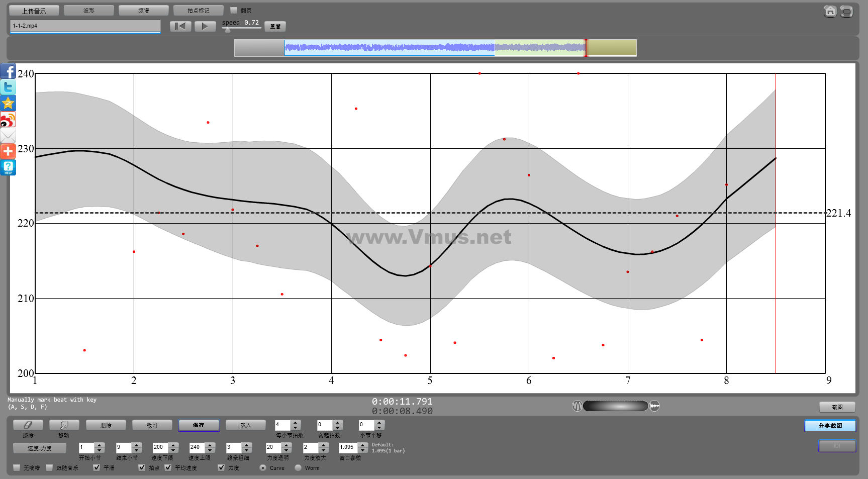
Task: Open the 上传音乐 upload music tab
Action: [34, 11]
